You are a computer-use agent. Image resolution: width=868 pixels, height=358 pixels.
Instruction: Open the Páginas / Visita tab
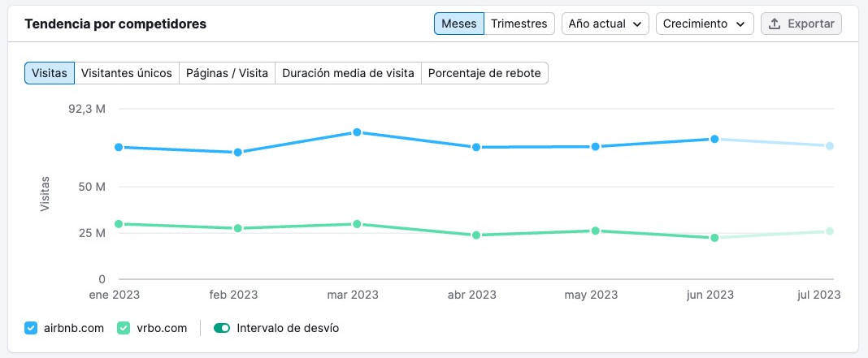(x=227, y=73)
